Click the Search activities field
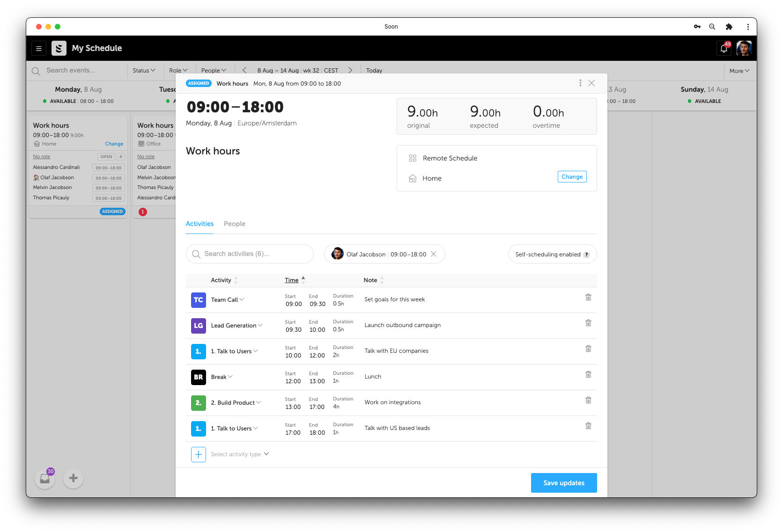 coord(250,254)
